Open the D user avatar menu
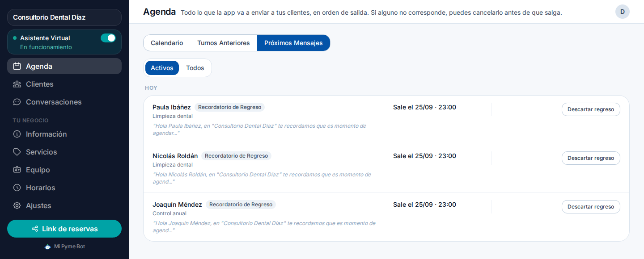Viewport: 644px width, 259px height. point(622,12)
